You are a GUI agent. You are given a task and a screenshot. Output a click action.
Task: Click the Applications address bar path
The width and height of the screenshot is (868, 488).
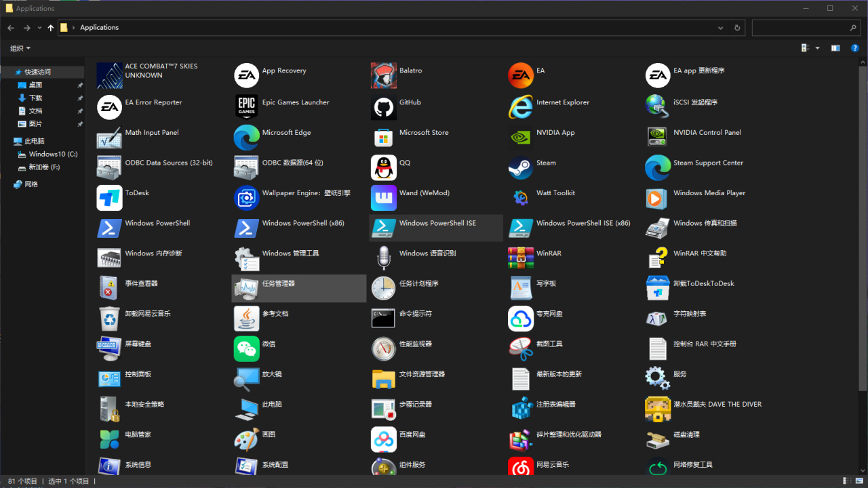(99, 28)
